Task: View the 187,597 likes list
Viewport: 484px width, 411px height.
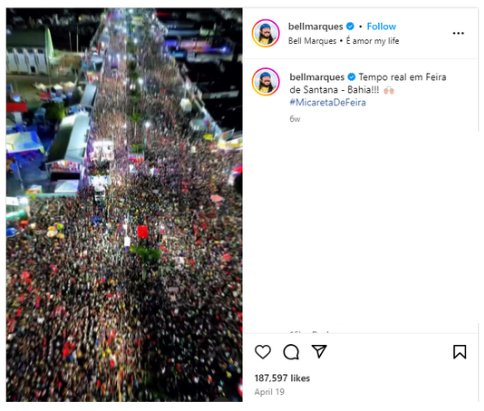Action: click(282, 378)
